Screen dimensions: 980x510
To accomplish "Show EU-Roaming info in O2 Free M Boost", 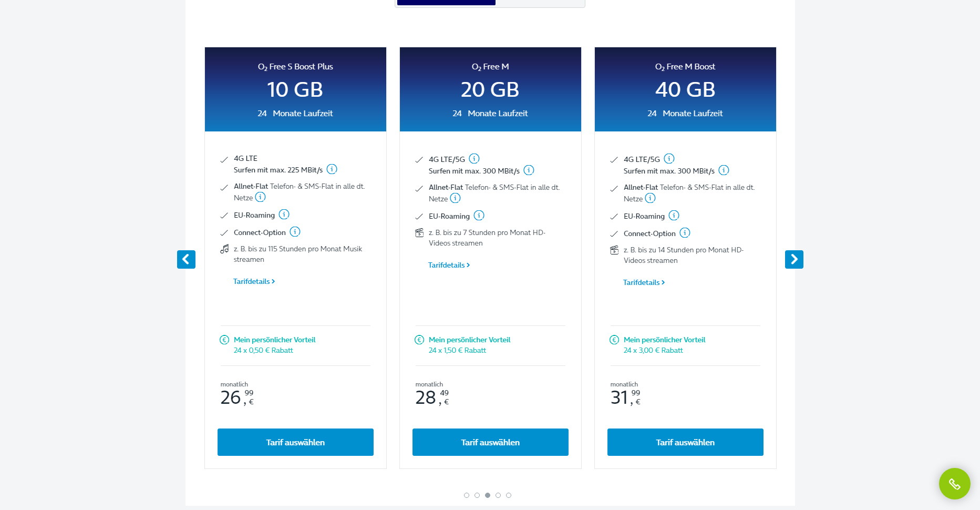I will click(x=674, y=216).
